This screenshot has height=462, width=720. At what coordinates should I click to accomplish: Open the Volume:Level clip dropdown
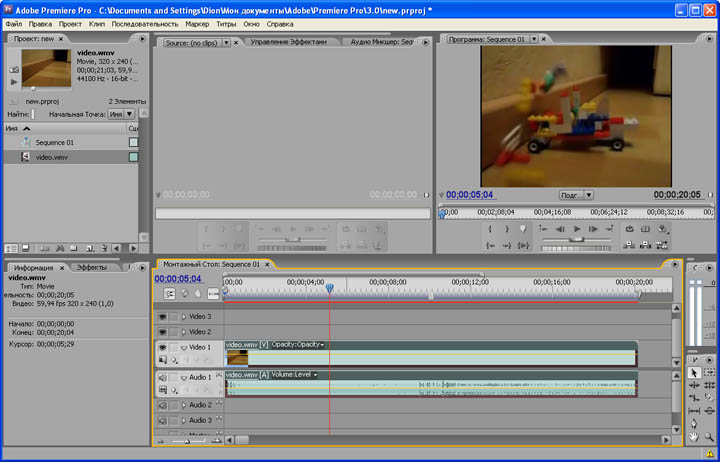pos(315,375)
